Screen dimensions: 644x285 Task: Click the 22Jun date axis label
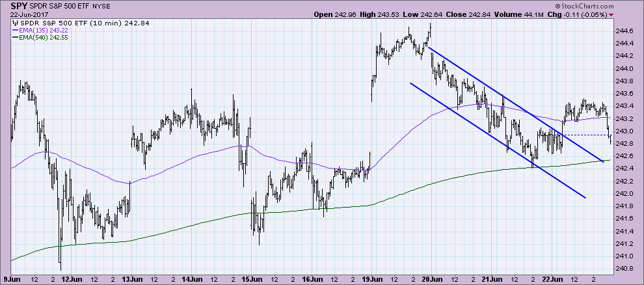coord(552,279)
